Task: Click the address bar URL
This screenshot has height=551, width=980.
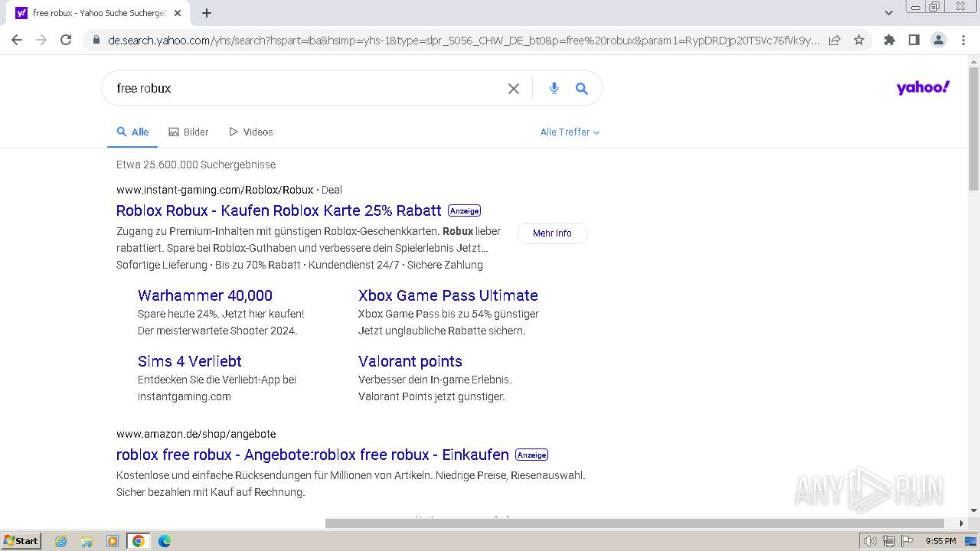Action: point(463,41)
